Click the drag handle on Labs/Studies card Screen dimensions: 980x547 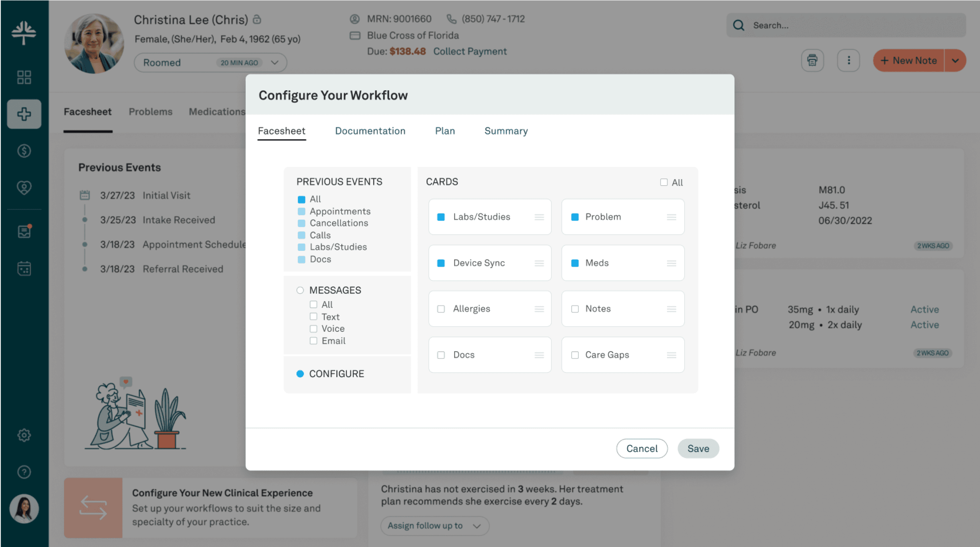[539, 217]
